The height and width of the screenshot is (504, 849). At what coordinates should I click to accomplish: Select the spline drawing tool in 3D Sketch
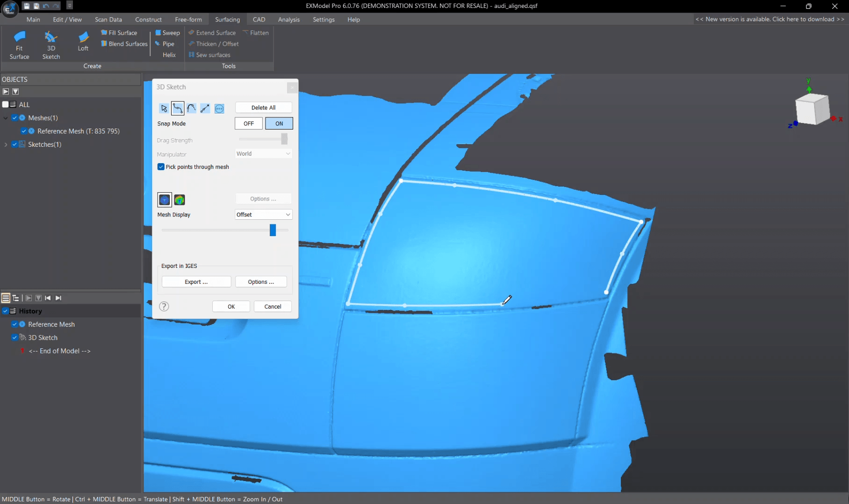click(x=178, y=108)
